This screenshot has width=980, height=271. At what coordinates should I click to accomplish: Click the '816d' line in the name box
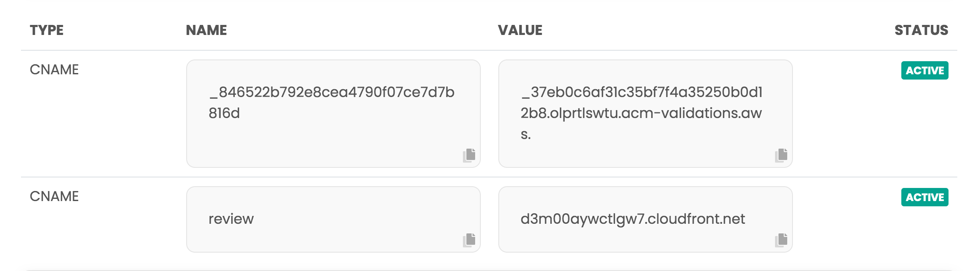point(224,113)
